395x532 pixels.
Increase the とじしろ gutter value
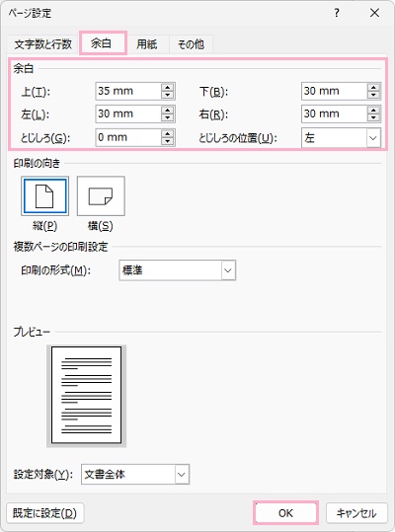click(x=167, y=133)
